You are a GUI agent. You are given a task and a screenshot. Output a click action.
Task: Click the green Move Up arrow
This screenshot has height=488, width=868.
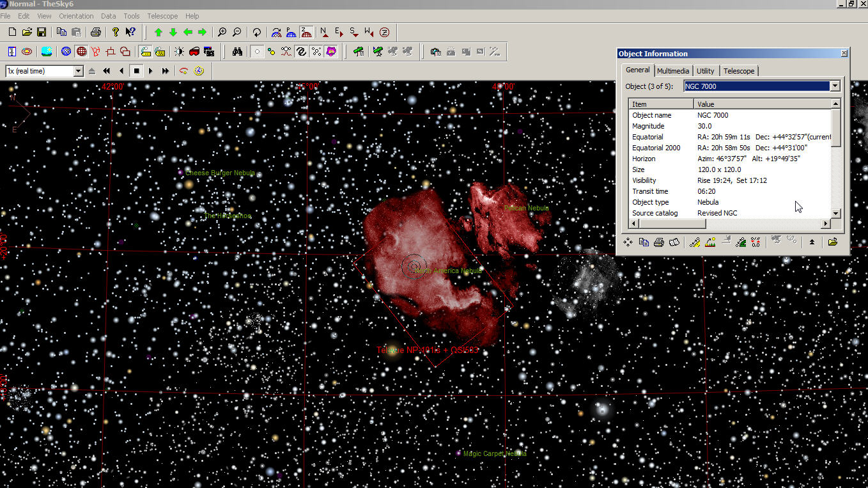tap(158, 32)
